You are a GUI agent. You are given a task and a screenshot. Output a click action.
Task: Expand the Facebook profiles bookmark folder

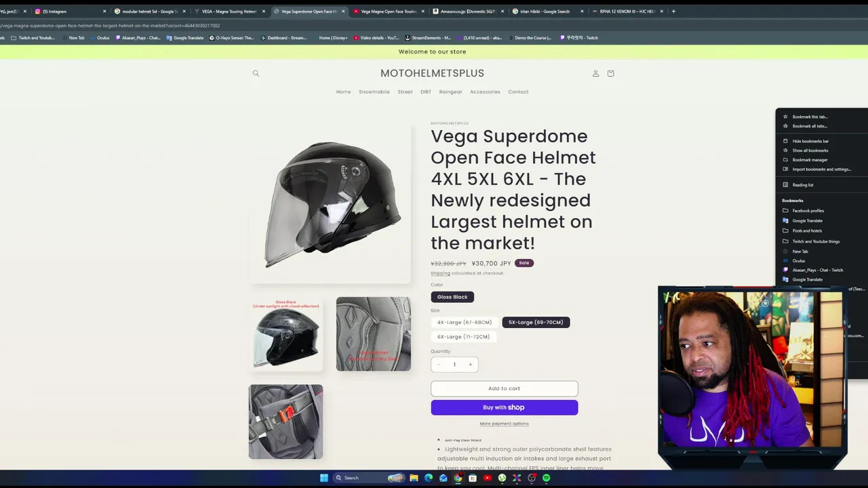[x=807, y=211]
